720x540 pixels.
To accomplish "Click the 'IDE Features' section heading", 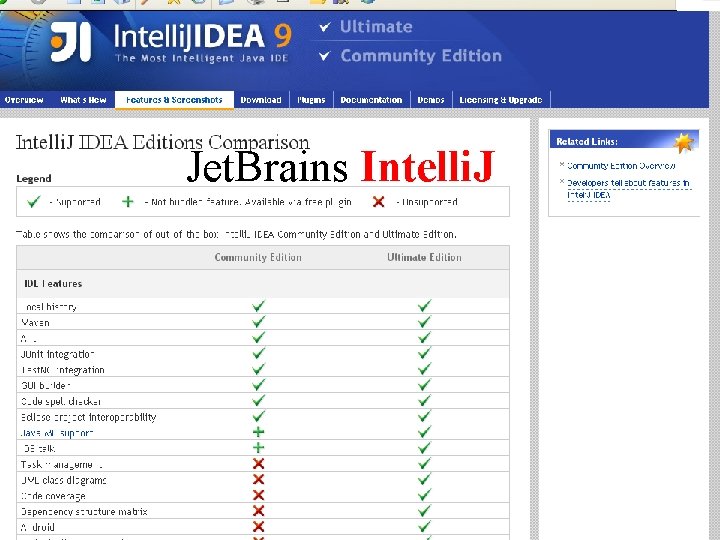I will click(53, 284).
